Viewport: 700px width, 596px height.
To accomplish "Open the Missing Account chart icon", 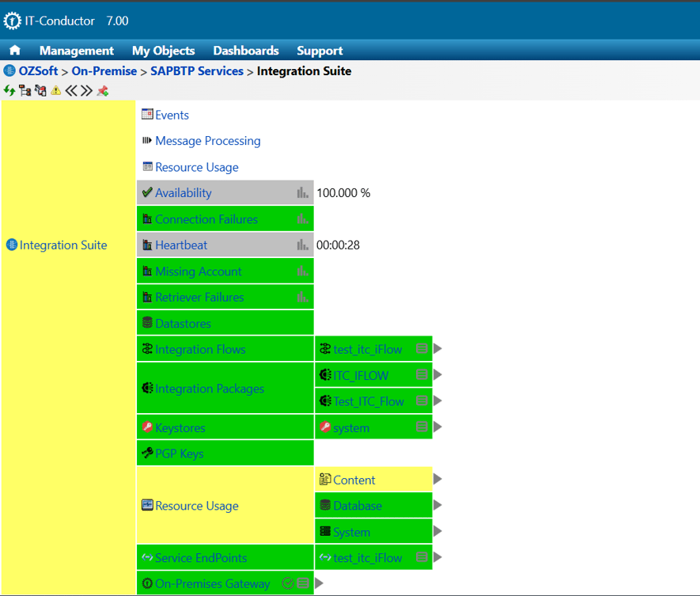I will tap(303, 271).
